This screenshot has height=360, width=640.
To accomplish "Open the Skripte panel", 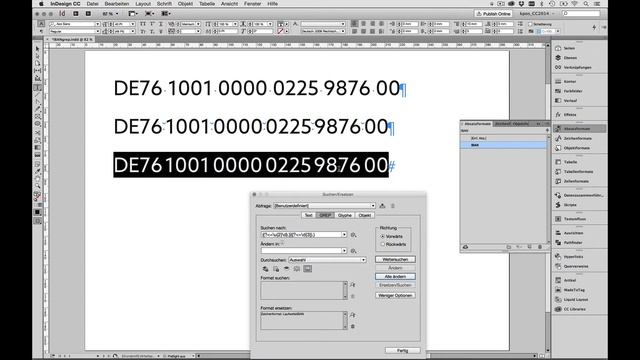I will 569,205.
